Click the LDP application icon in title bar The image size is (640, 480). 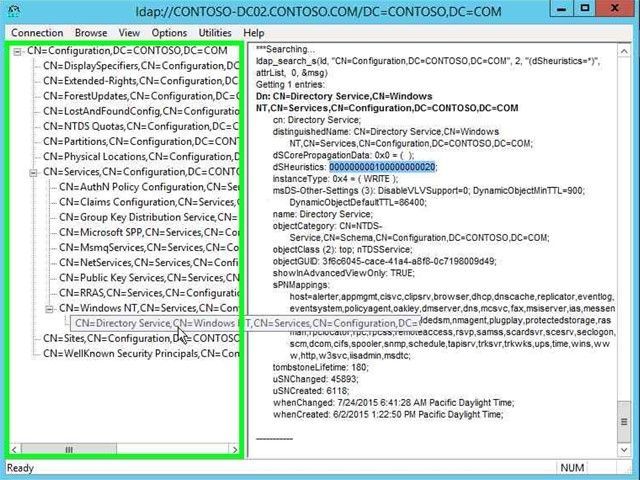point(14,11)
